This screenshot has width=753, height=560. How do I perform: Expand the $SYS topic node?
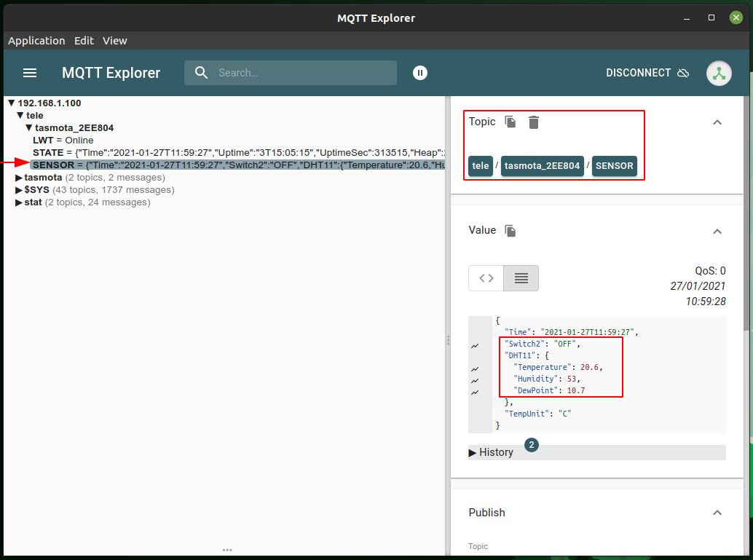(x=19, y=190)
